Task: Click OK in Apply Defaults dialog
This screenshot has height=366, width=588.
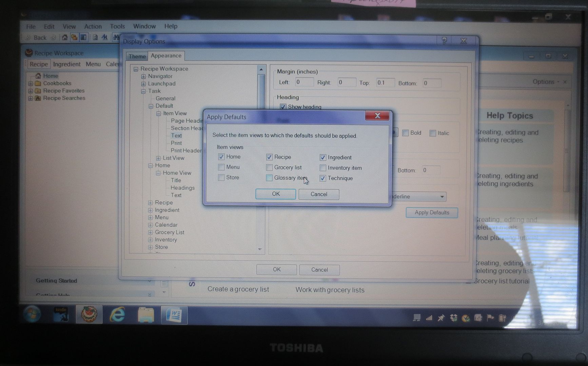Action: [x=276, y=194]
